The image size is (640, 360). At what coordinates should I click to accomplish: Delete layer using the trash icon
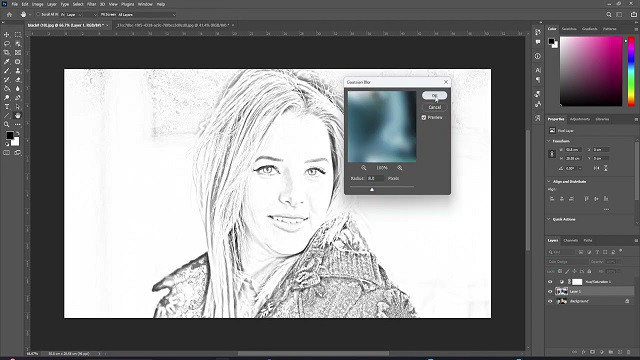(x=629, y=352)
